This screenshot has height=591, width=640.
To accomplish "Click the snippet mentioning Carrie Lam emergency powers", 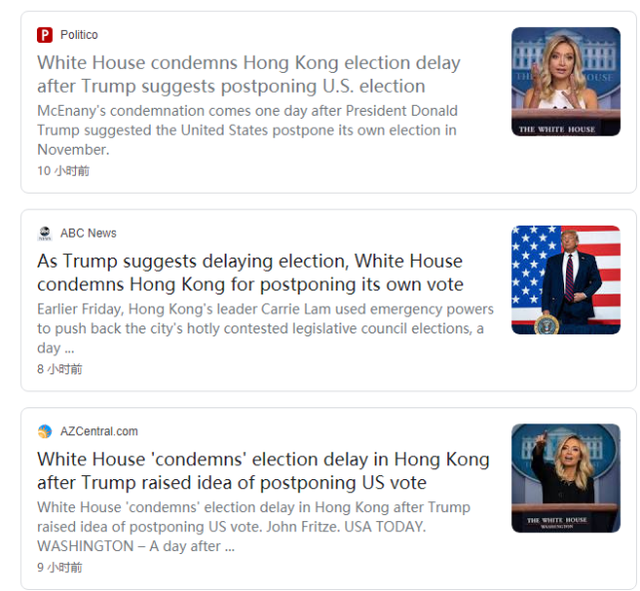I will 265,329.
